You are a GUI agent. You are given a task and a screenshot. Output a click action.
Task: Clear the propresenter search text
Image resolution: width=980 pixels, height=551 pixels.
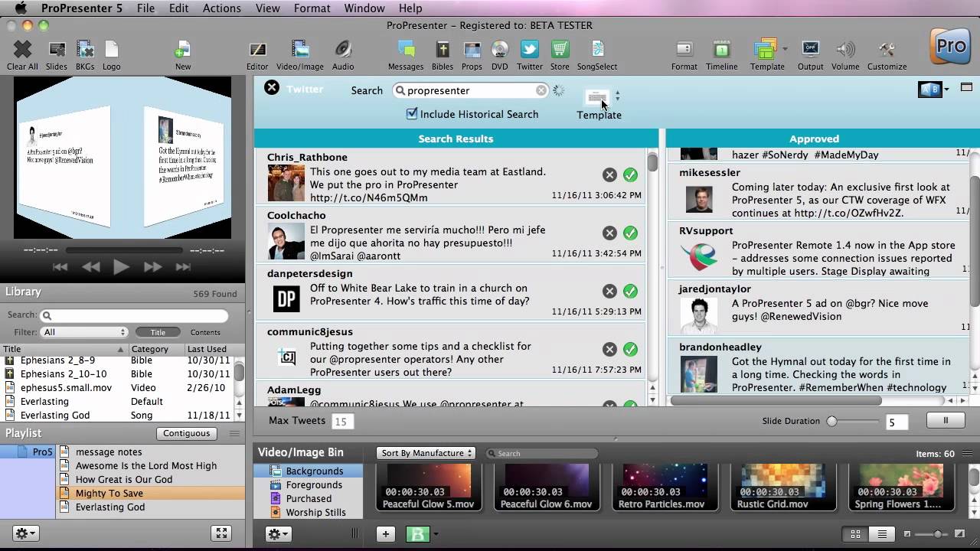[541, 90]
